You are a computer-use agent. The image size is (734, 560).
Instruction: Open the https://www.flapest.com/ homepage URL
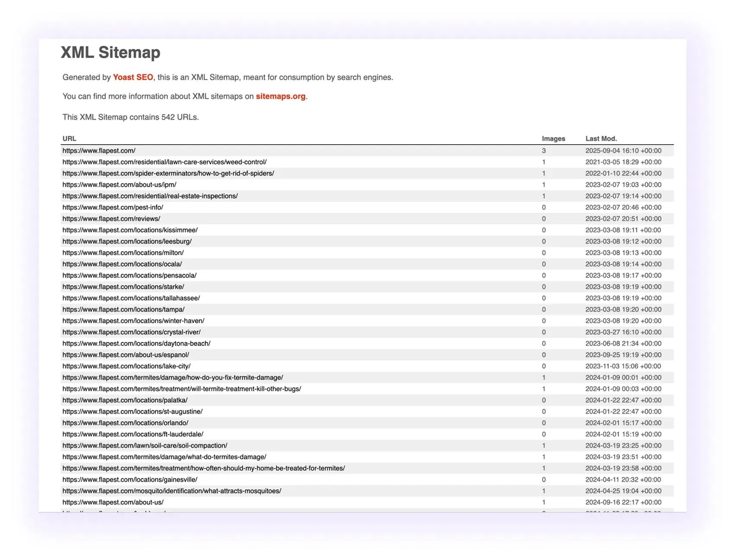(x=99, y=151)
